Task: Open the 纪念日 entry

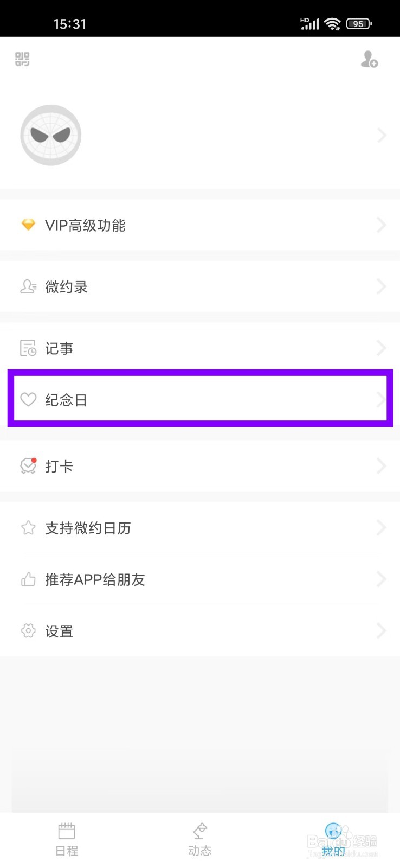Action: point(200,399)
